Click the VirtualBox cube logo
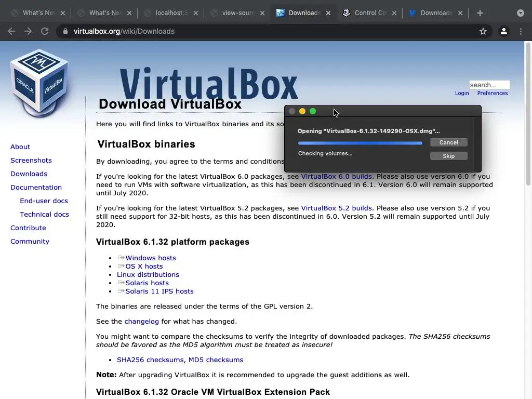 [39, 83]
